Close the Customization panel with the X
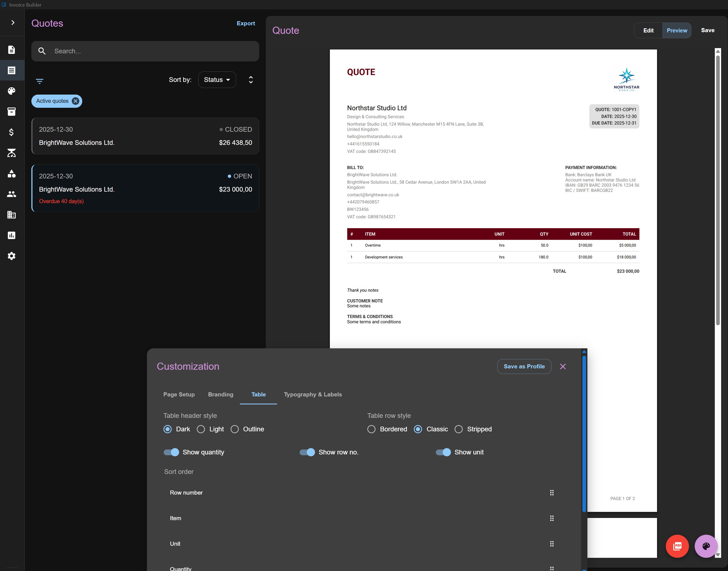The image size is (728, 571). pyautogui.click(x=563, y=366)
